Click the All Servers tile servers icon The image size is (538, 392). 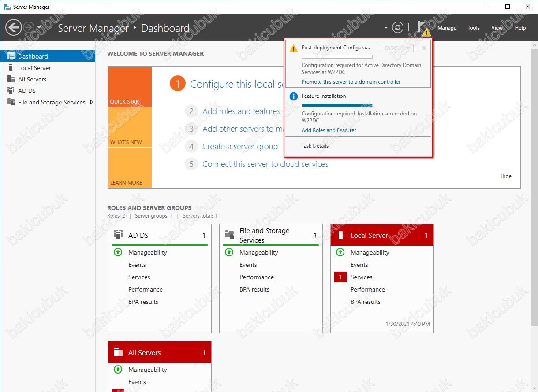coord(118,352)
